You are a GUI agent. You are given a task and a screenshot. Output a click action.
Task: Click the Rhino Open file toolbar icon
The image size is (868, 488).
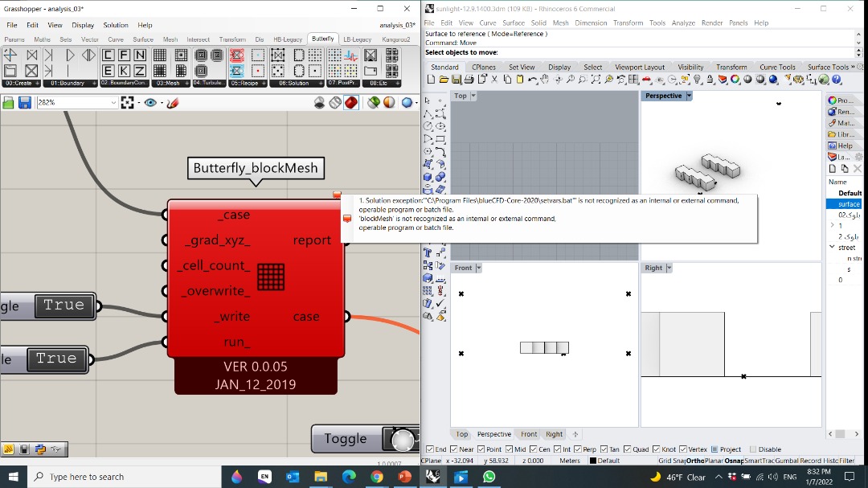click(444, 80)
